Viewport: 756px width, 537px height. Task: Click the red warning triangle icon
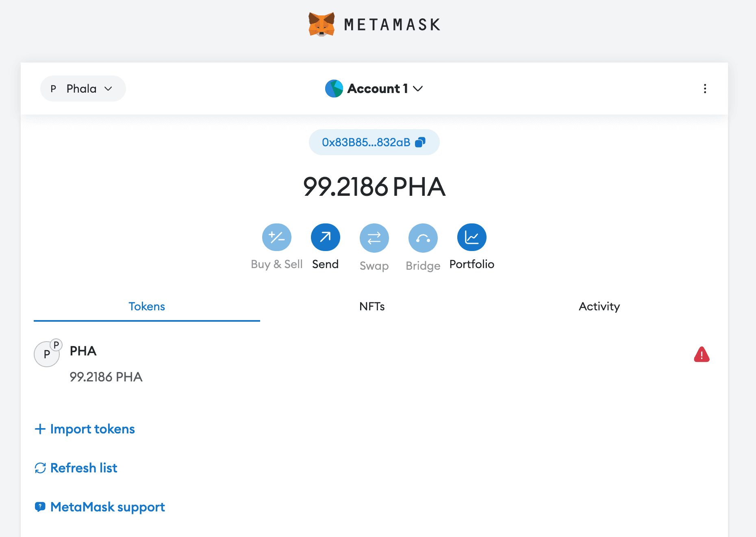pyautogui.click(x=702, y=355)
